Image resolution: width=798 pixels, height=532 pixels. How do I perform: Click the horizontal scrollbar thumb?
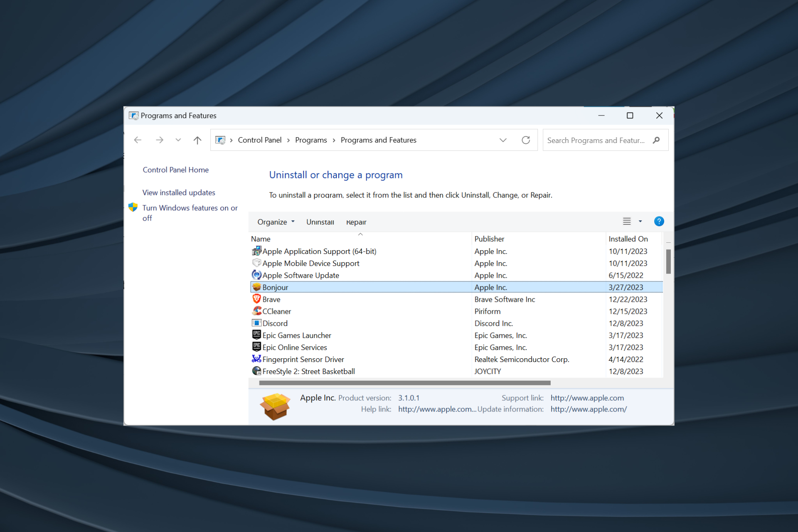405,383
